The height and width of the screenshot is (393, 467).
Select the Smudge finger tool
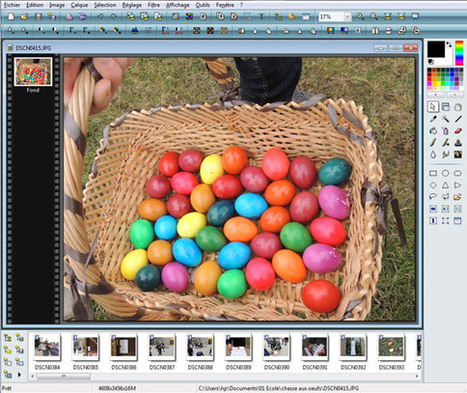click(x=446, y=154)
